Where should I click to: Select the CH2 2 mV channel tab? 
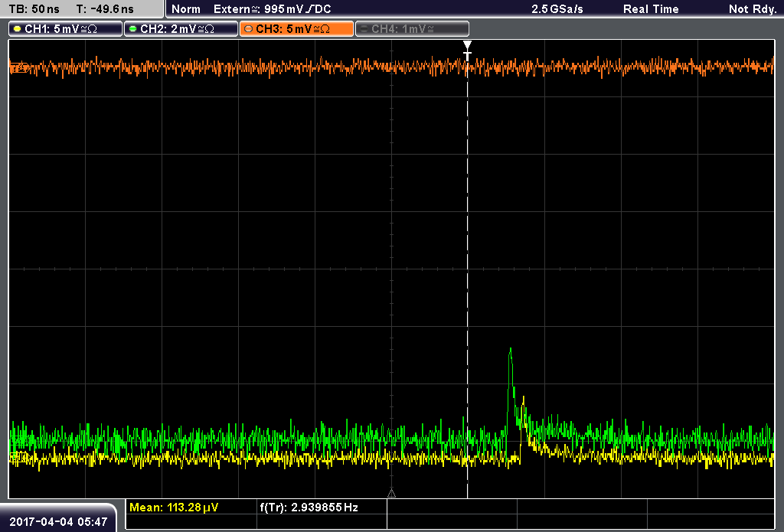point(181,29)
